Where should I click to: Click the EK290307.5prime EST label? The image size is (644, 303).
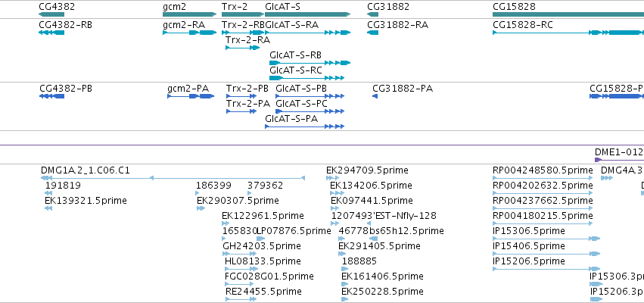pos(238,201)
